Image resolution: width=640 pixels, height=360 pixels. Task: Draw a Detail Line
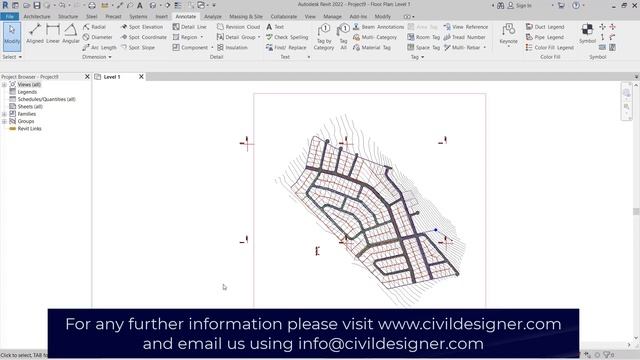(189, 27)
